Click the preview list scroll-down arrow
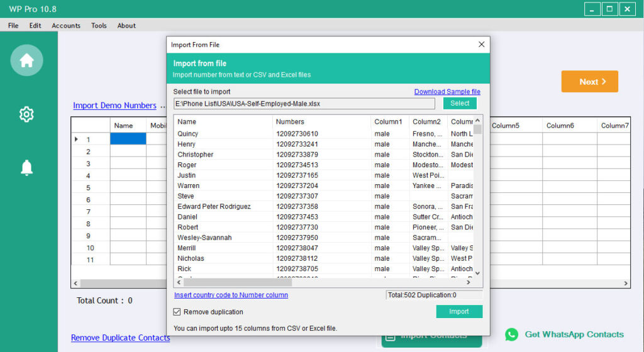Viewport: 644px width, 352px height. coord(477,273)
